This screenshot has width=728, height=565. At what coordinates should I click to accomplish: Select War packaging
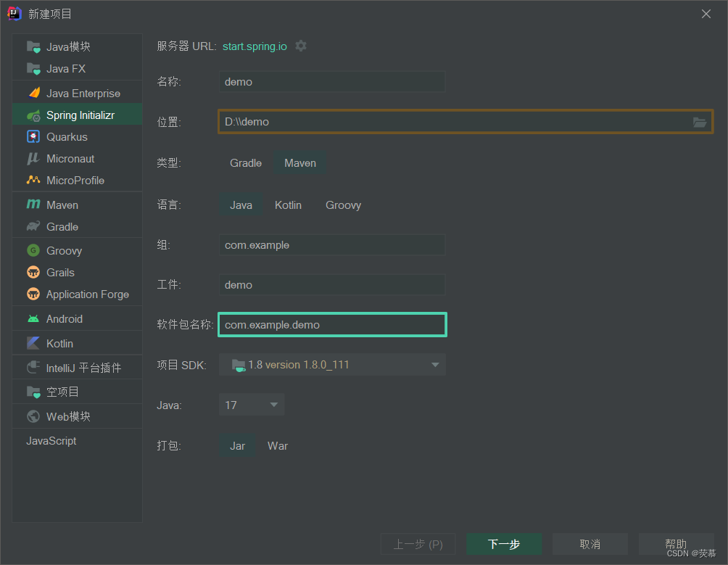tap(278, 446)
